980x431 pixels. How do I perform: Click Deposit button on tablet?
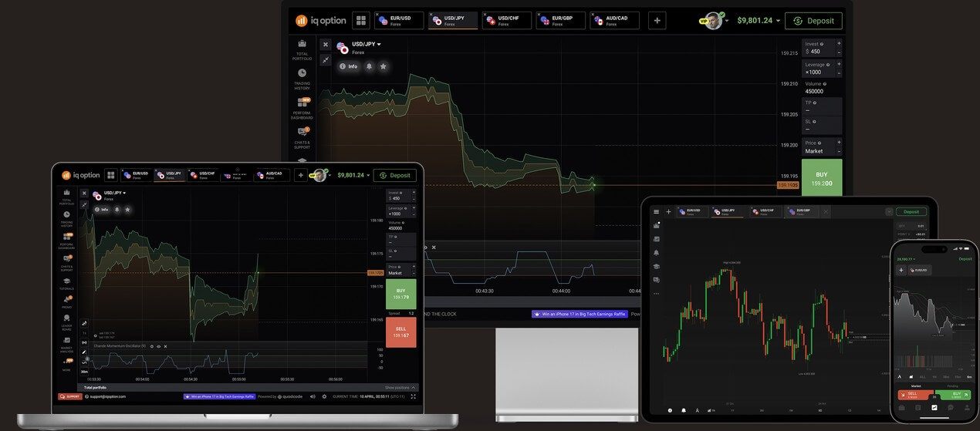tap(911, 212)
